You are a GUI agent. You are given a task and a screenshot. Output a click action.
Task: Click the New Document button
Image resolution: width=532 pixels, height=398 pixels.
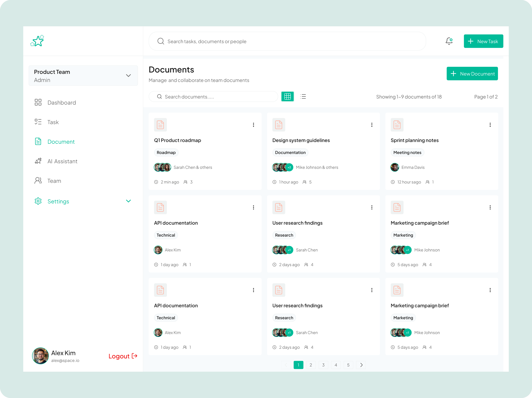[472, 74]
